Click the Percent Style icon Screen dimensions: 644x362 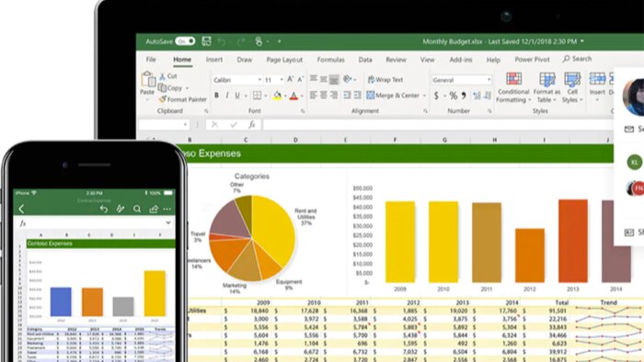pos(453,96)
